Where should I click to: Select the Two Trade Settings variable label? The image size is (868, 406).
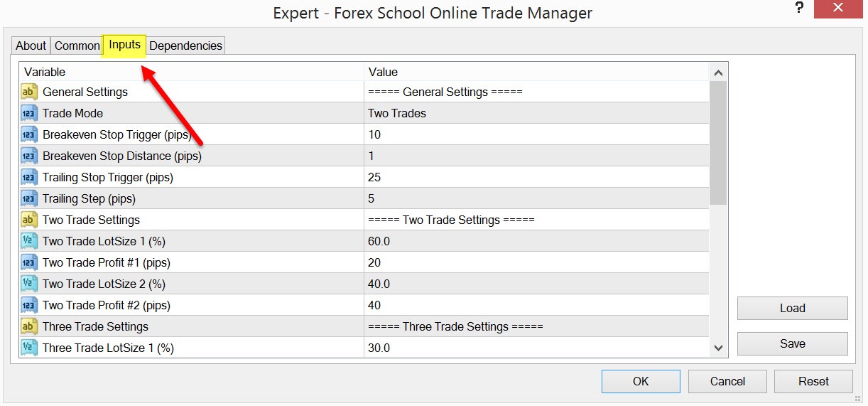91,220
